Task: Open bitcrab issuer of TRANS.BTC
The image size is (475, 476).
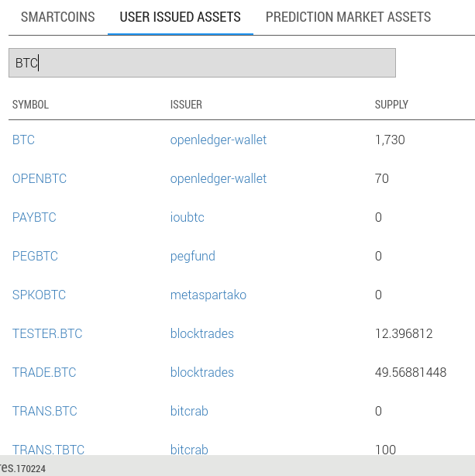Action: point(189,412)
